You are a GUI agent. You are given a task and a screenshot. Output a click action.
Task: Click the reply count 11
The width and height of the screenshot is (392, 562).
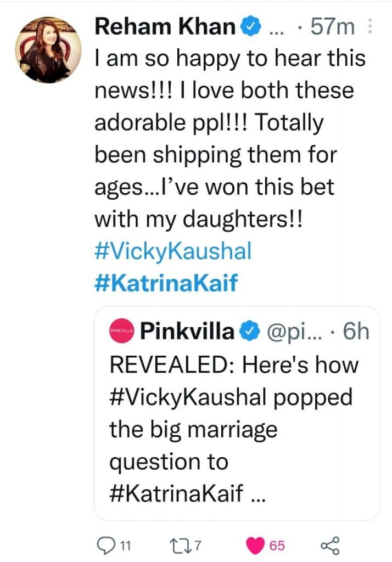(125, 546)
